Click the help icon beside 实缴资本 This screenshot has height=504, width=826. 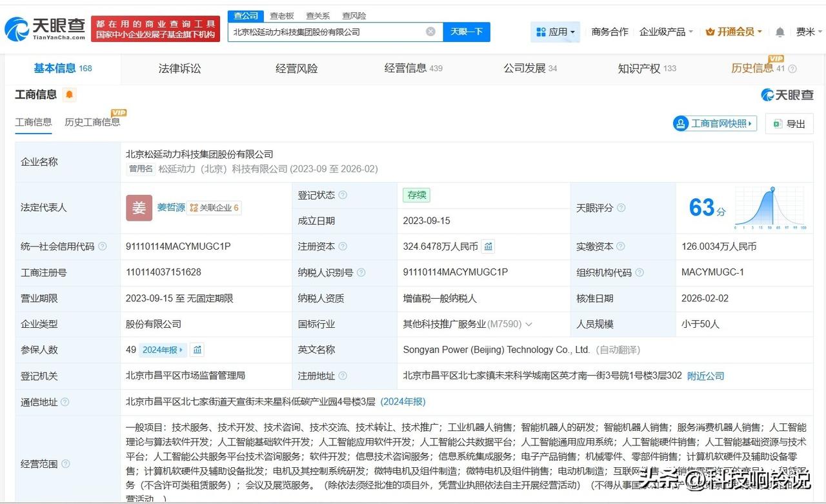(621, 247)
